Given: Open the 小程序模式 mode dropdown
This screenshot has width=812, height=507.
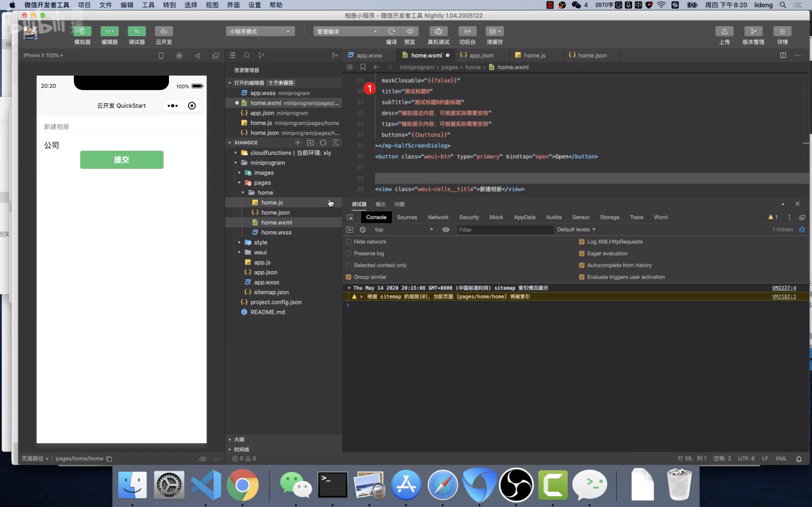Looking at the screenshot, I should click(260, 31).
